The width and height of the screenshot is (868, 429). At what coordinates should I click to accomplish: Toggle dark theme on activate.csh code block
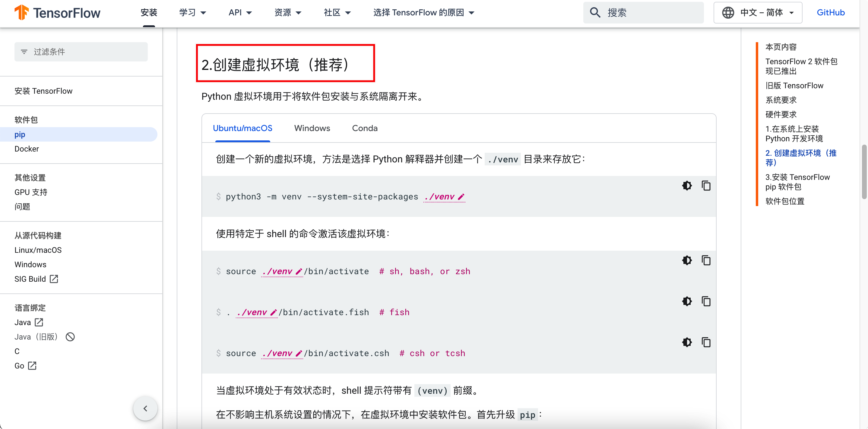pyautogui.click(x=687, y=343)
